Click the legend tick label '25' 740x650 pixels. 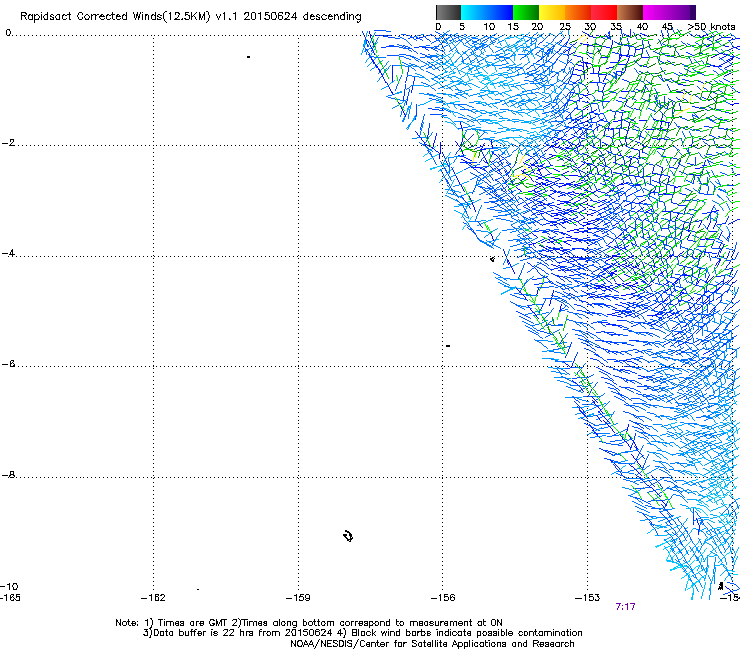click(565, 27)
